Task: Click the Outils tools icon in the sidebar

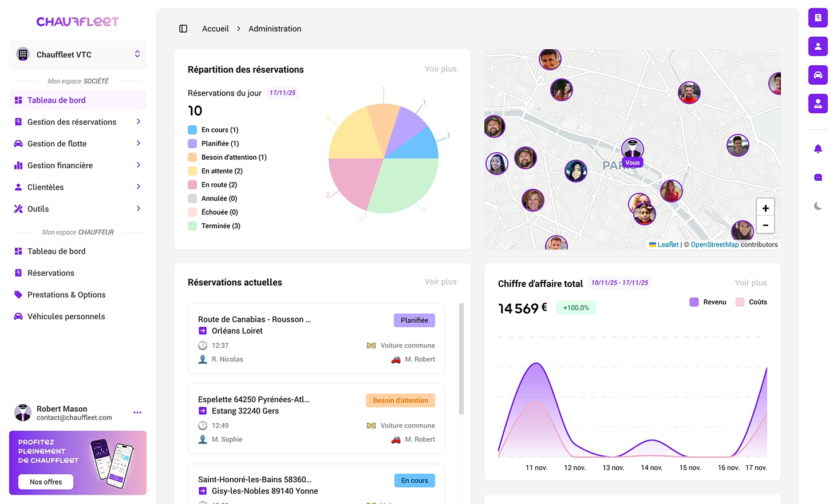Action: [x=19, y=208]
